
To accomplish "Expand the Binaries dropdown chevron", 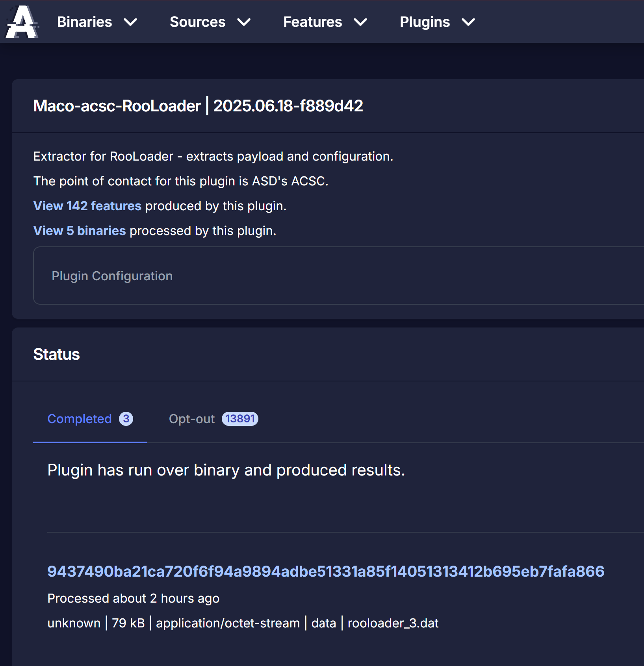I will tap(132, 22).
